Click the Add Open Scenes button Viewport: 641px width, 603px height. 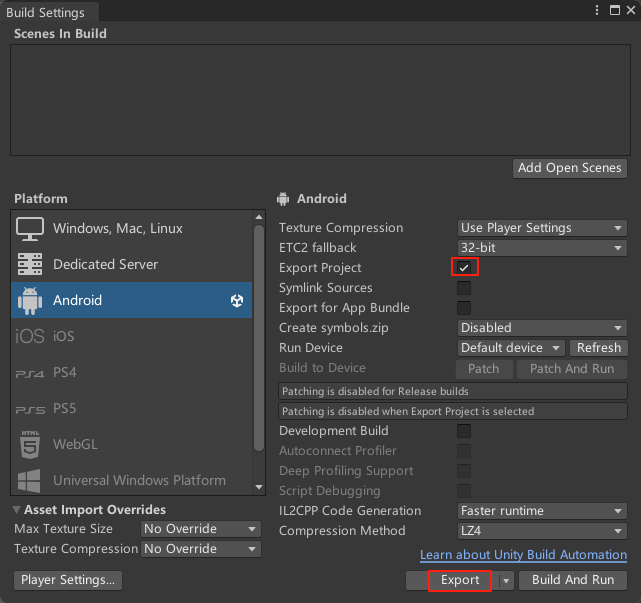[570, 168]
